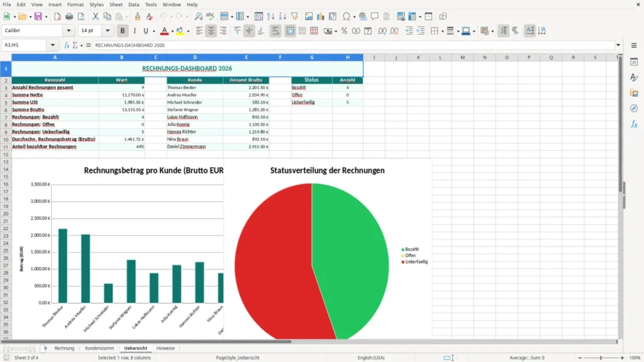Select the Statusverteilung pie chart
The width and height of the screenshot is (644, 362).
coord(328,249)
